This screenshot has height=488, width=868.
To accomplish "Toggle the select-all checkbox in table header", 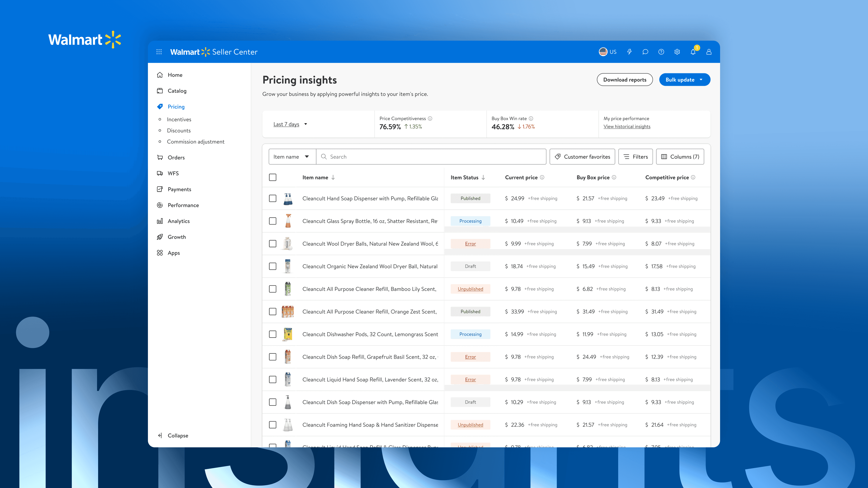I will tap(273, 177).
